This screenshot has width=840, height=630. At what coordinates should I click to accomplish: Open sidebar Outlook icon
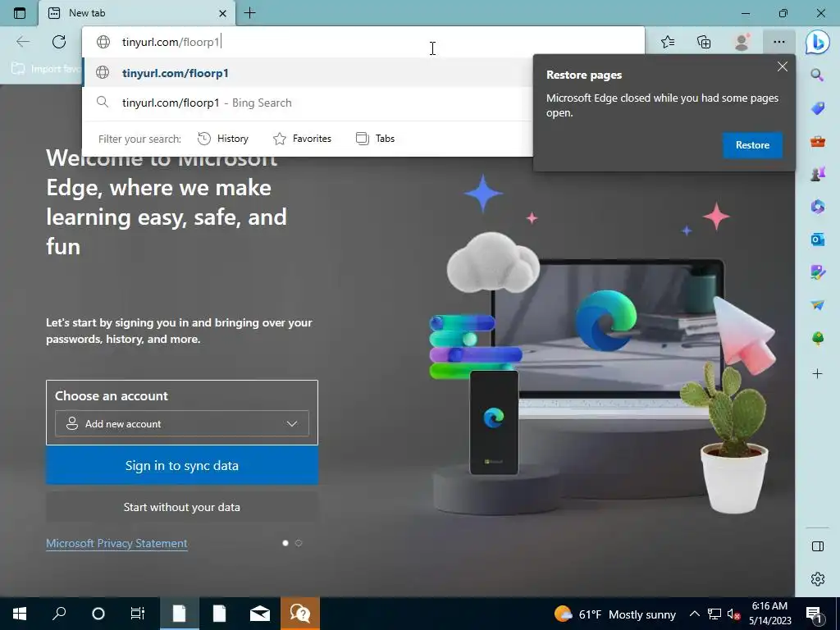coord(818,240)
